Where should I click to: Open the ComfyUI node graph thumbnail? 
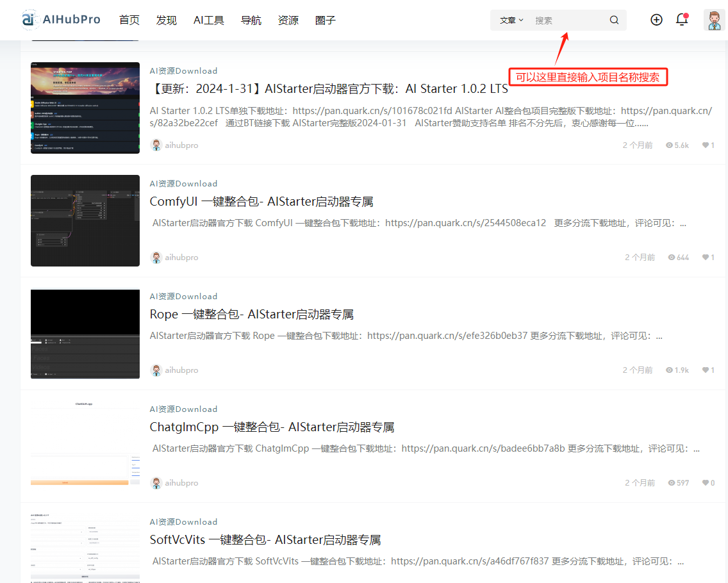[85, 220]
